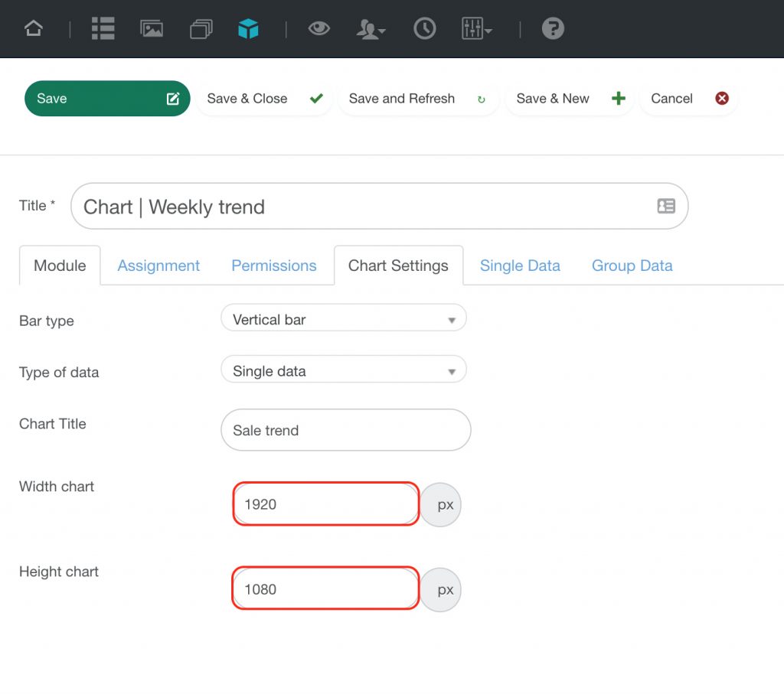Open the users menu icon
The height and width of the screenshot is (694, 784).
[371, 29]
